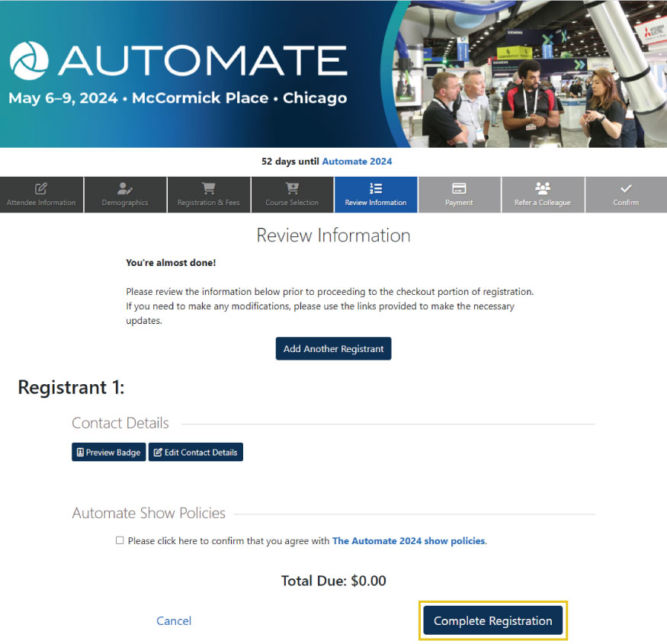Click the Review Information page heading
This screenshot has width=667, height=644.
(x=334, y=235)
